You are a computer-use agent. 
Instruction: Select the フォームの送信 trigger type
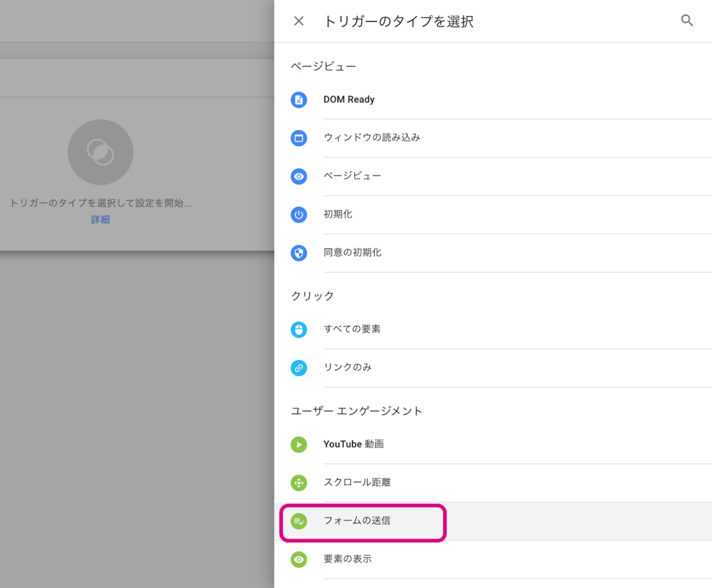[x=357, y=521]
